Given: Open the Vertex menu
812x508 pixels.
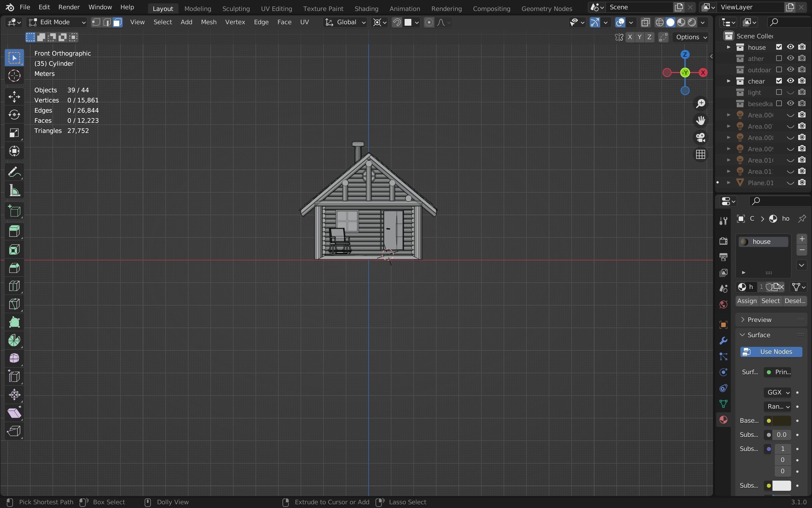Looking at the screenshot, I should click(x=235, y=22).
